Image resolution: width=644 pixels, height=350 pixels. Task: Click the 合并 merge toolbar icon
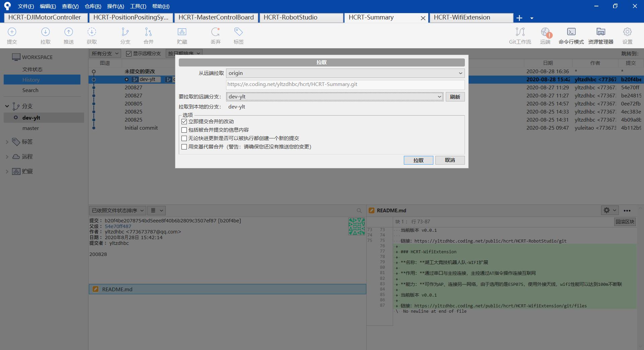coord(148,32)
